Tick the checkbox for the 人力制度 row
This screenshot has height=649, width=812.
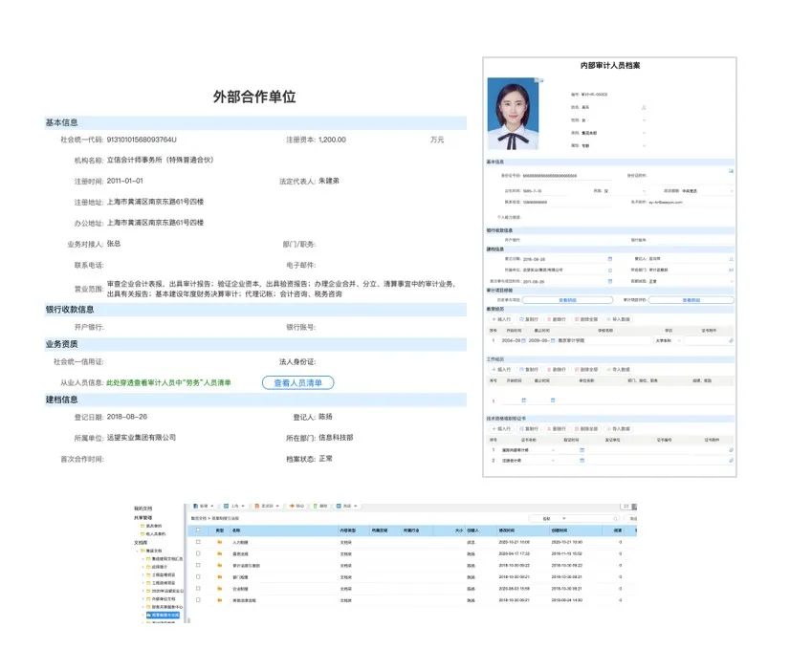pyautogui.click(x=198, y=542)
